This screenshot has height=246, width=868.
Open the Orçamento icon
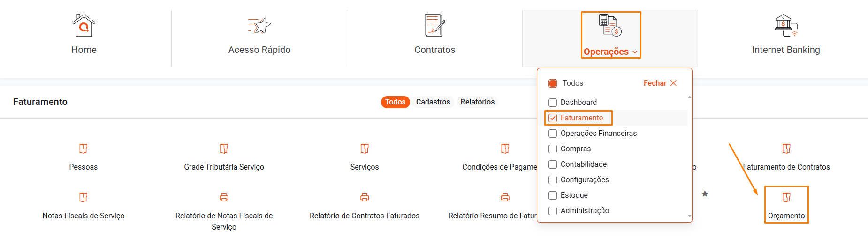tap(786, 198)
